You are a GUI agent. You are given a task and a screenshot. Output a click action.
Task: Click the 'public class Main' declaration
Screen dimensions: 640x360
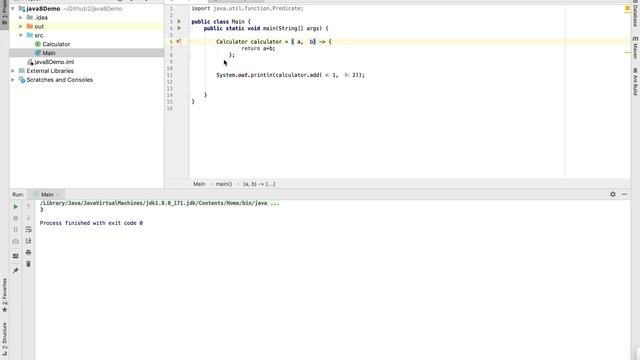click(221, 21)
